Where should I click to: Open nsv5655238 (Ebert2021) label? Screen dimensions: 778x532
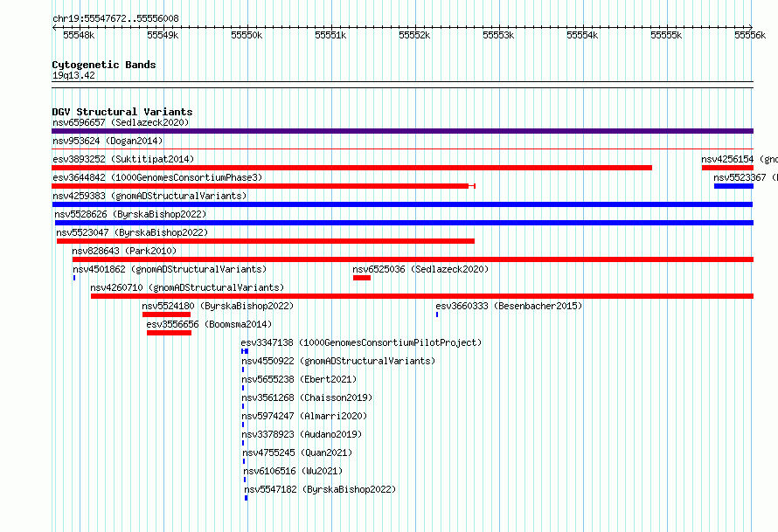click(299, 379)
